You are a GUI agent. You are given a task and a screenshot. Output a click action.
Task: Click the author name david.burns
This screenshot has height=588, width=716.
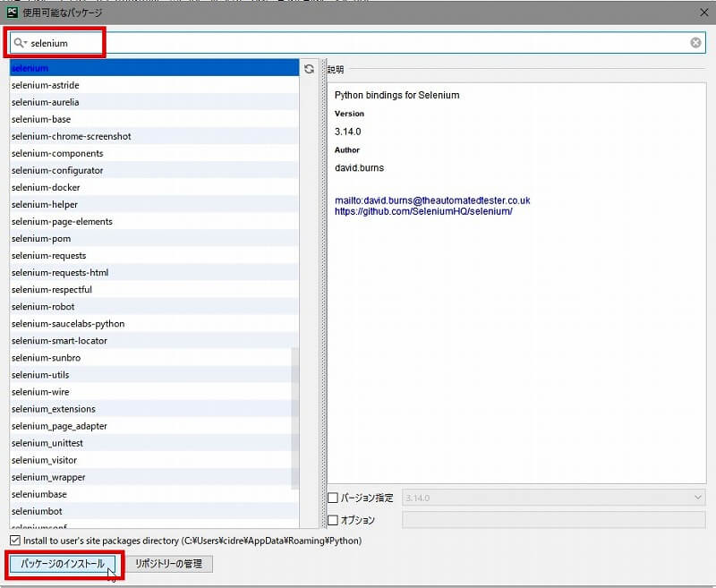360,168
